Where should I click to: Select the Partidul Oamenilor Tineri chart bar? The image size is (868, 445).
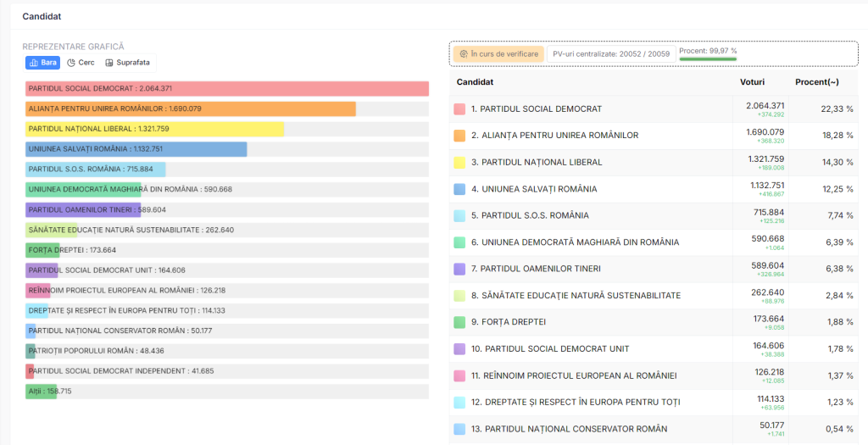83,209
